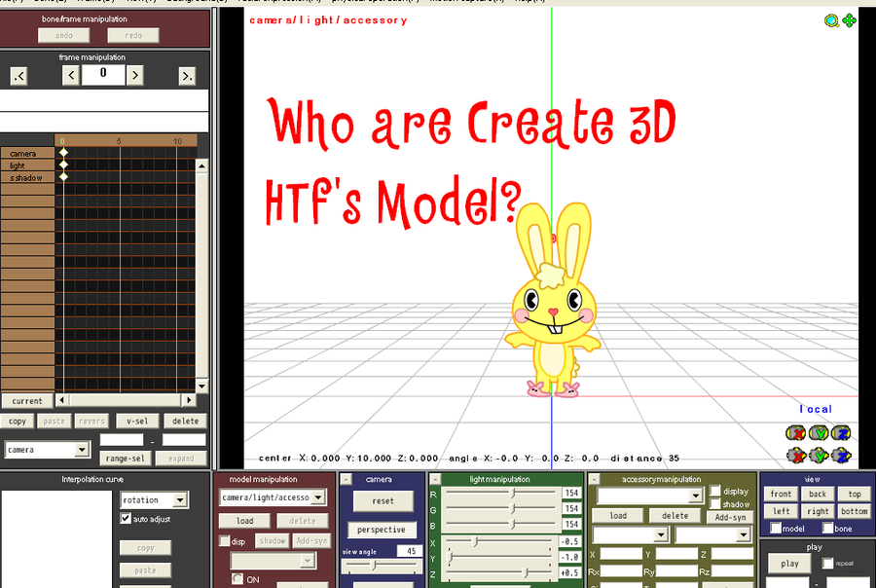Advance to the next frame arrow
Viewport: 876px width, 588px height.
click(x=134, y=76)
